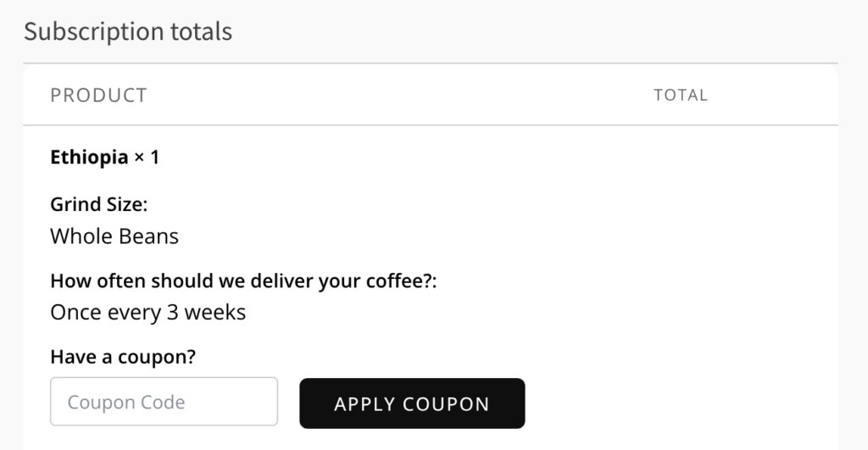Focus the coupon entry text box
868x450 pixels.
[164, 402]
